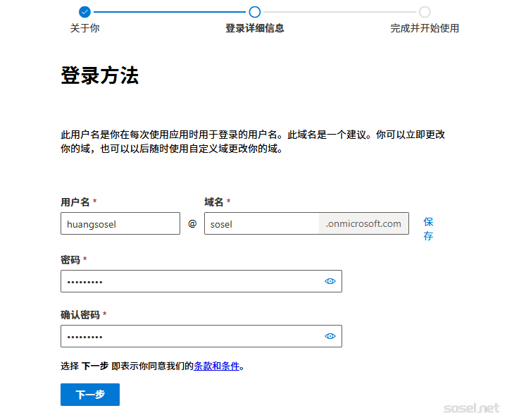The image size is (507, 420).
Task: Click the 登录方法 heading
Action: pyautogui.click(x=99, y=76)
